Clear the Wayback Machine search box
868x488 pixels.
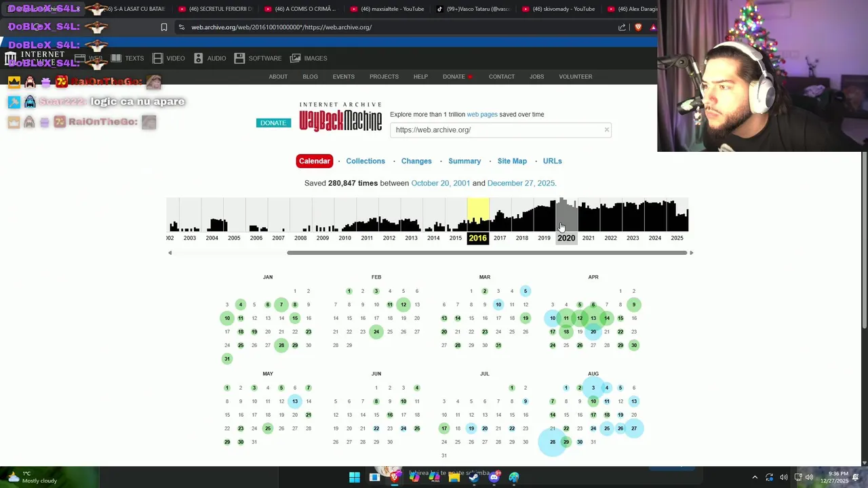[606, 129]
